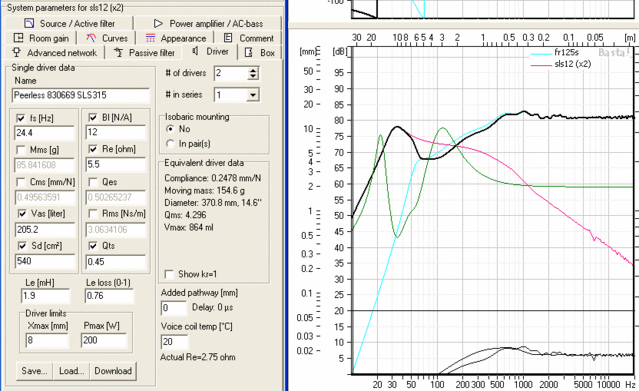This screenshot has width=639, height=391.
Task: Increase the number of drivers with spinner
Action: coord(253,71)
